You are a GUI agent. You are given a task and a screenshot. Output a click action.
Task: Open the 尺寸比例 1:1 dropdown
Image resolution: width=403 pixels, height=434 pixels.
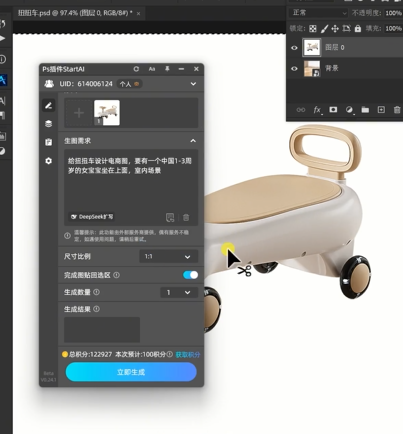[x=168, y=256]
